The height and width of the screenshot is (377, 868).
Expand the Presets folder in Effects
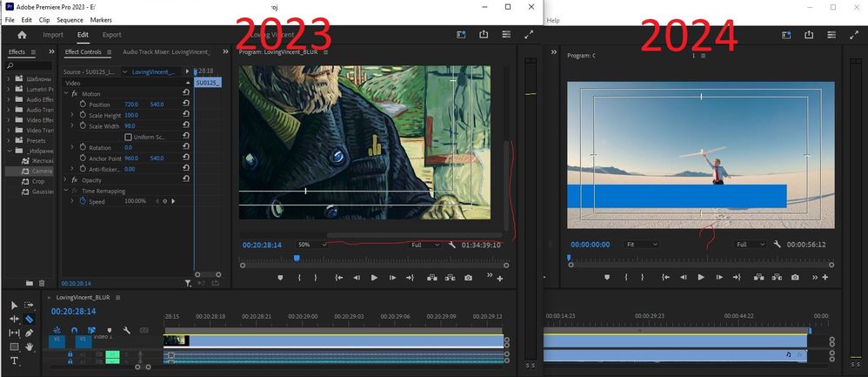tap(9, 141)
